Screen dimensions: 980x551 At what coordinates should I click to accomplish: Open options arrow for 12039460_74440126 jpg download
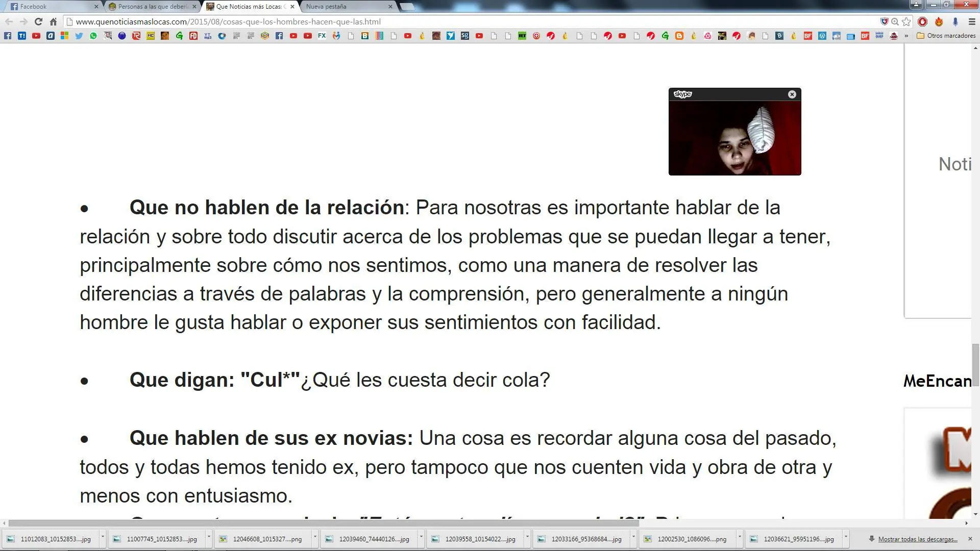(421, 538)
